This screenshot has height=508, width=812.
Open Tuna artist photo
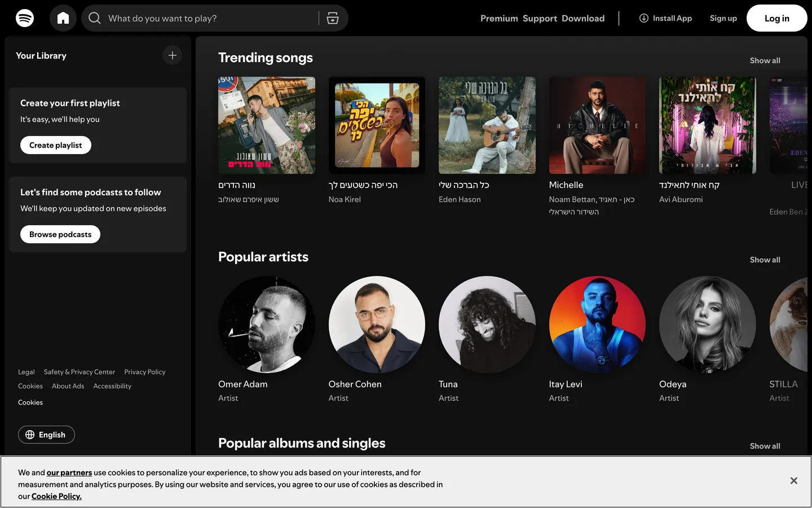click(487, 325)
